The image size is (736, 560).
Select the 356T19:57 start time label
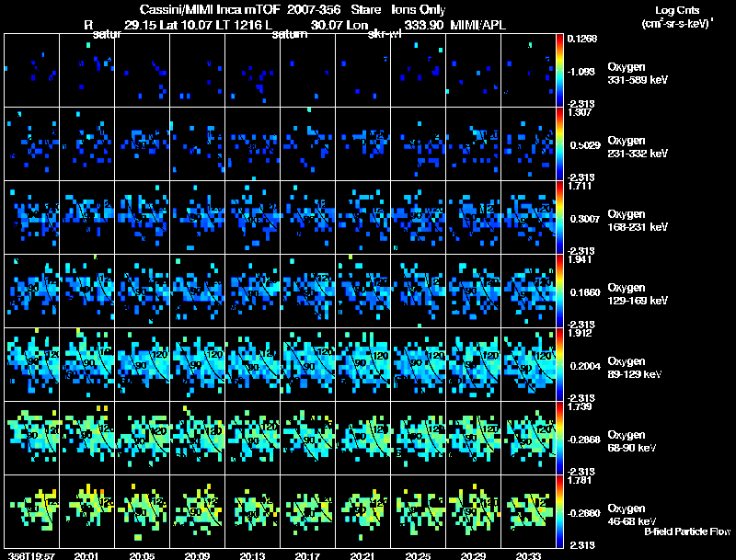coord(29,555)
